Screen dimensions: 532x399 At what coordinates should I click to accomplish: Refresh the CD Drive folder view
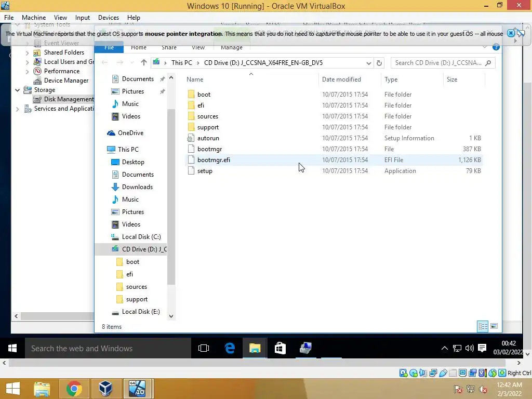(379, 63)
